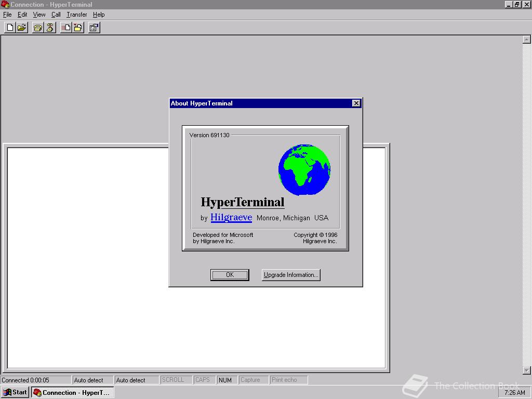
Task: Open the View menu
Action: coord(39,15)
